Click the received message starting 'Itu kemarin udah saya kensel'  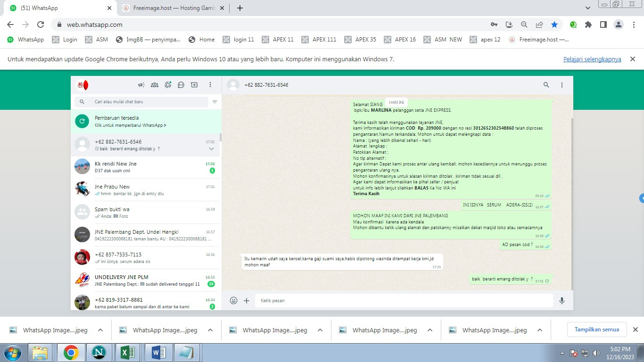click(x=342, y=262)
